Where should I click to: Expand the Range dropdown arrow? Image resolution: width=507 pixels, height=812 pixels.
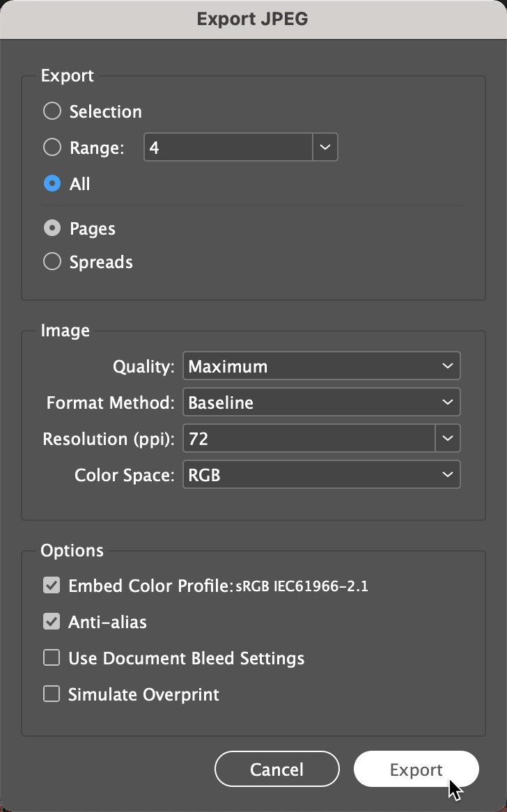click(x=325, y=147)
